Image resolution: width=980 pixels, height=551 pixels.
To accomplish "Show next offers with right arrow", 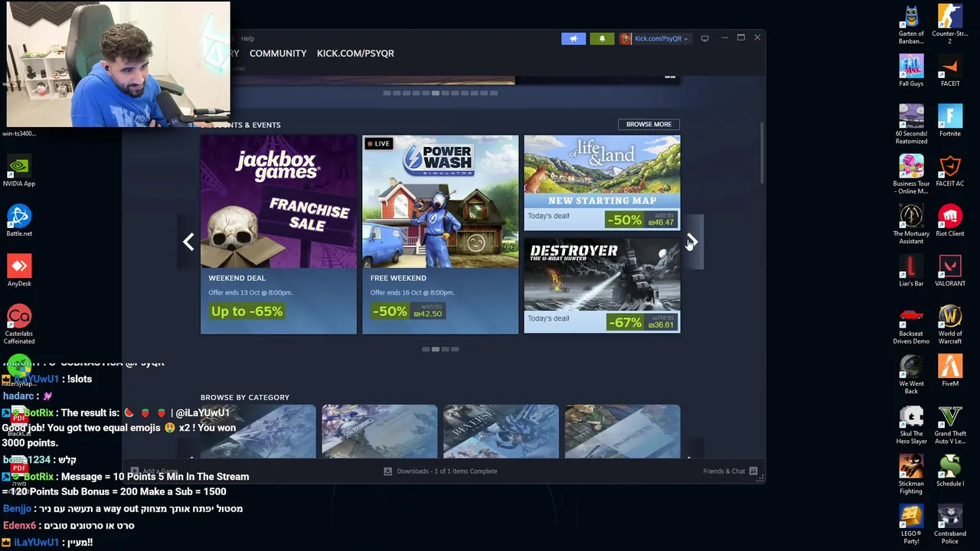I will tap(692, 242).
